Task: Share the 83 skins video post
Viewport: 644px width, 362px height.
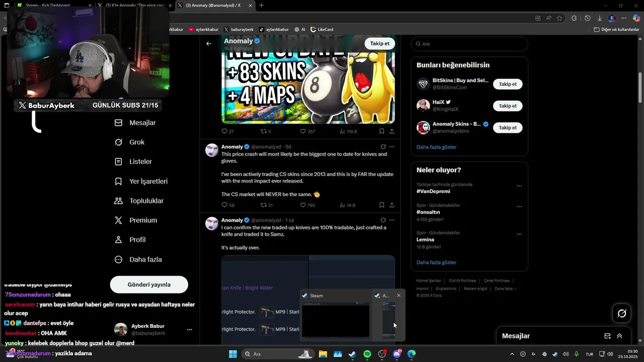Action: click(392, 131)
